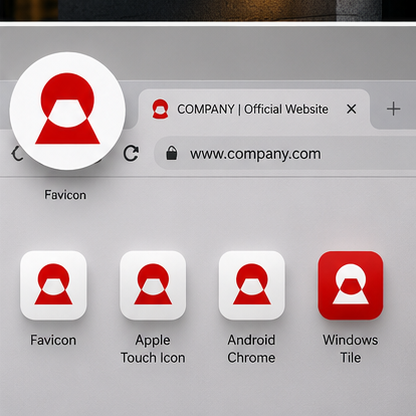This screenshot has width=416, height=416.
Task: Click the Windows Tile text label
Action: tap(350, 349)
